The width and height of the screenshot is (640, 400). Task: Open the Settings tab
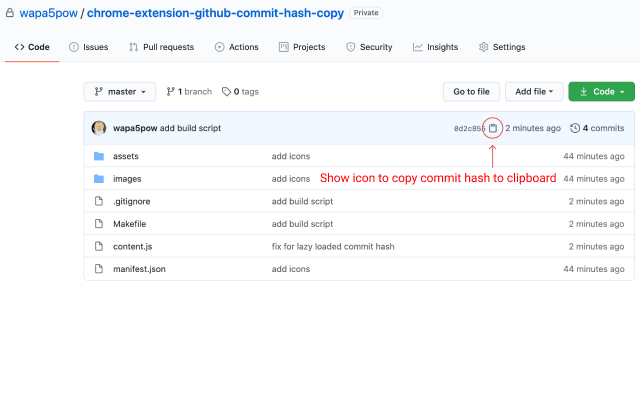(502, 47)
